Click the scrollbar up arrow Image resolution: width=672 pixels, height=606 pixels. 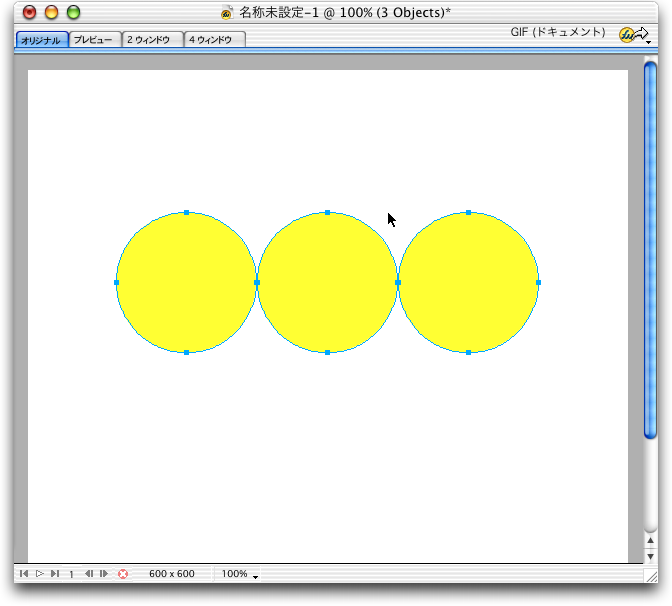click(650, 541)
